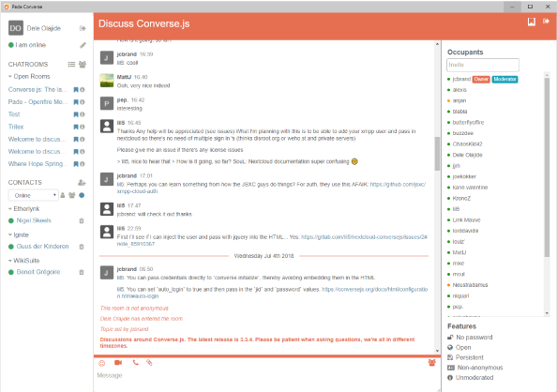Bookmark the Discuss Converse.js room

[532, 22]
